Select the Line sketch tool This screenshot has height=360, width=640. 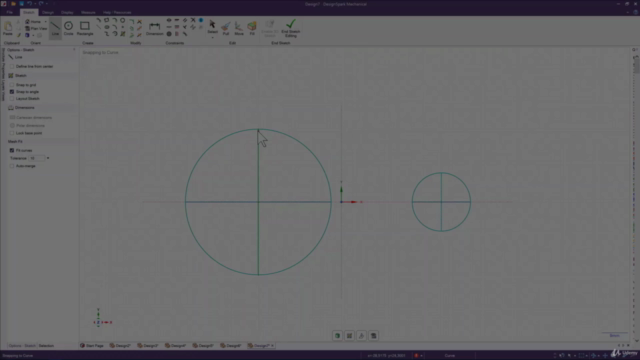click(x=55, y=28)
